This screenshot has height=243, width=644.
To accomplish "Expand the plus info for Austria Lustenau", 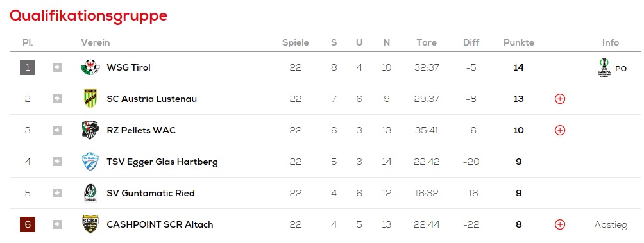I will click(x=560, y=99).
